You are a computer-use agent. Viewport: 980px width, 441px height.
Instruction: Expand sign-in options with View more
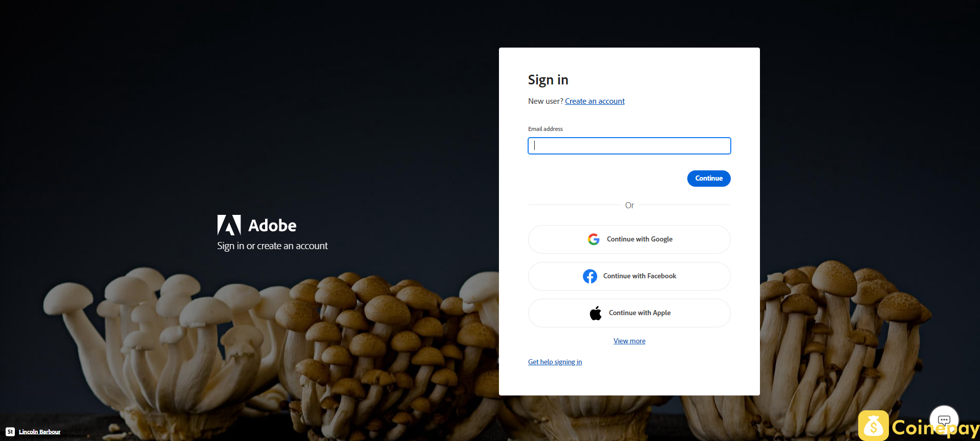point(629,341)
